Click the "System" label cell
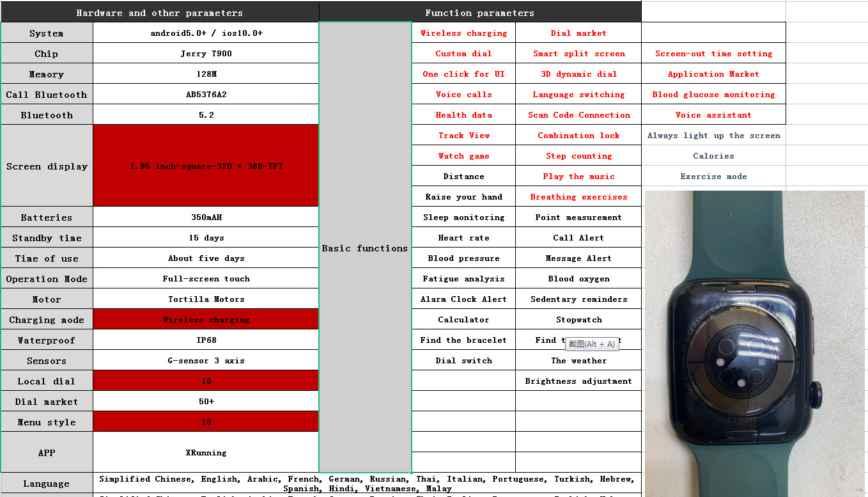This screenshot has width=868, height=497. (x=47, y=33)
